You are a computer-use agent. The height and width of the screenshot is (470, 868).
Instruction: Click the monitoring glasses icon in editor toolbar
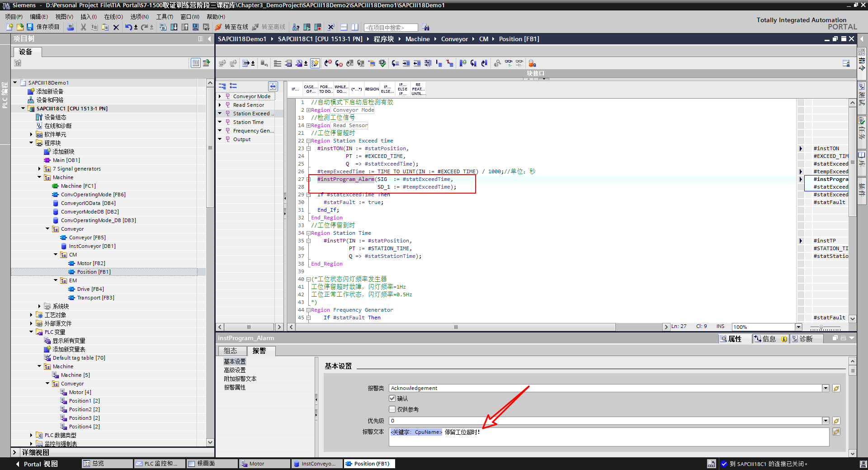[509, 63]
